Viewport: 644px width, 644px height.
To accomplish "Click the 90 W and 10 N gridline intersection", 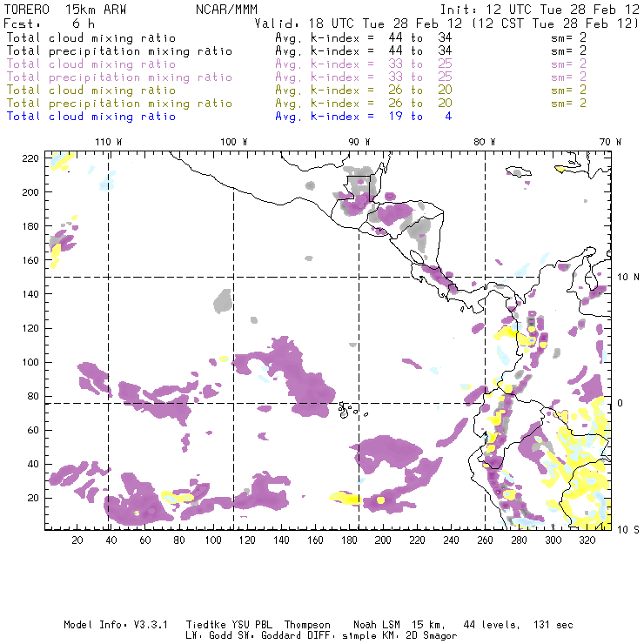I will 359,277.
